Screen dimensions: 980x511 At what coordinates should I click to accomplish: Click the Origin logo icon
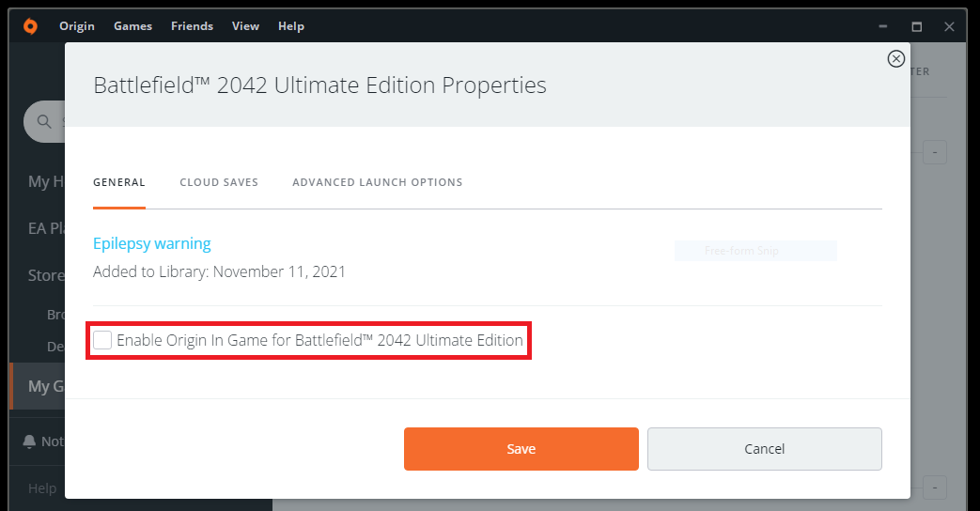tap(30, 26)
